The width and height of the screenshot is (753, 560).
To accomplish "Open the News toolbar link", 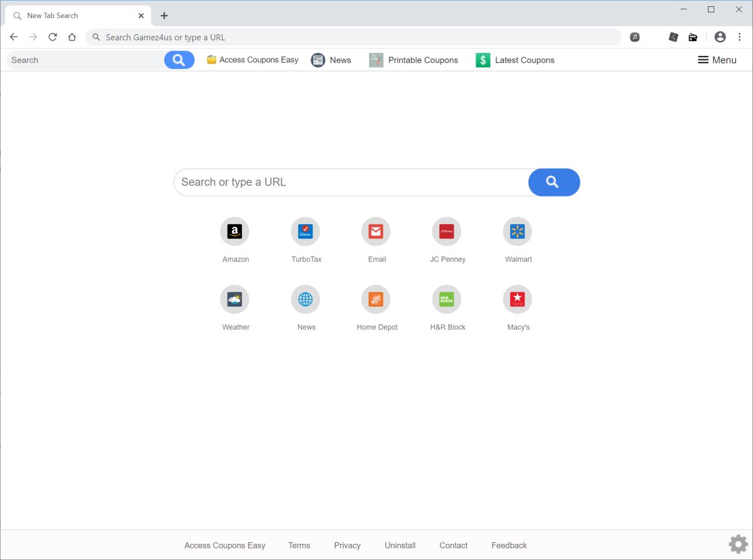I will click(331, 60).
